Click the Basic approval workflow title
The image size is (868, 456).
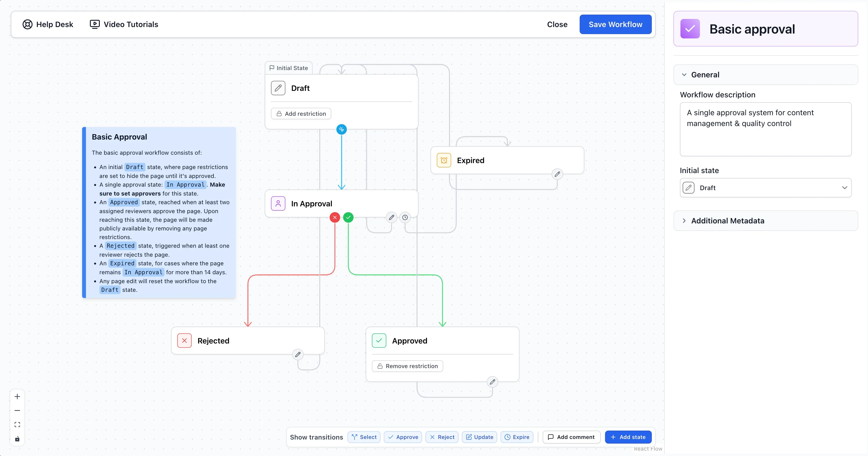752,29
